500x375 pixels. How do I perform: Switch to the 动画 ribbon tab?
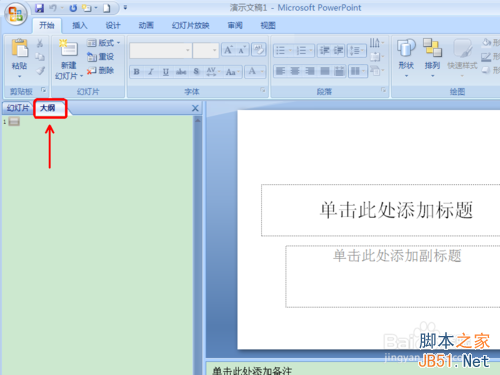point(146,25)
